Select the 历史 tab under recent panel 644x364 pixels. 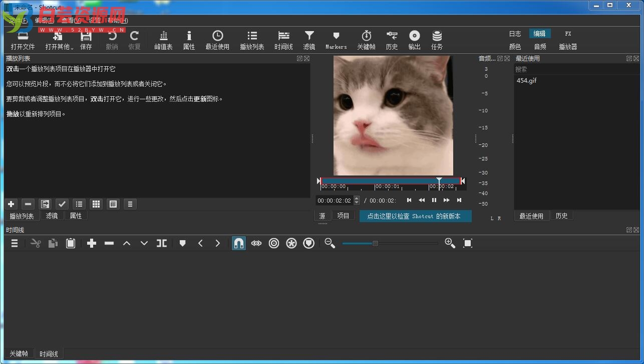coord(562,216)
